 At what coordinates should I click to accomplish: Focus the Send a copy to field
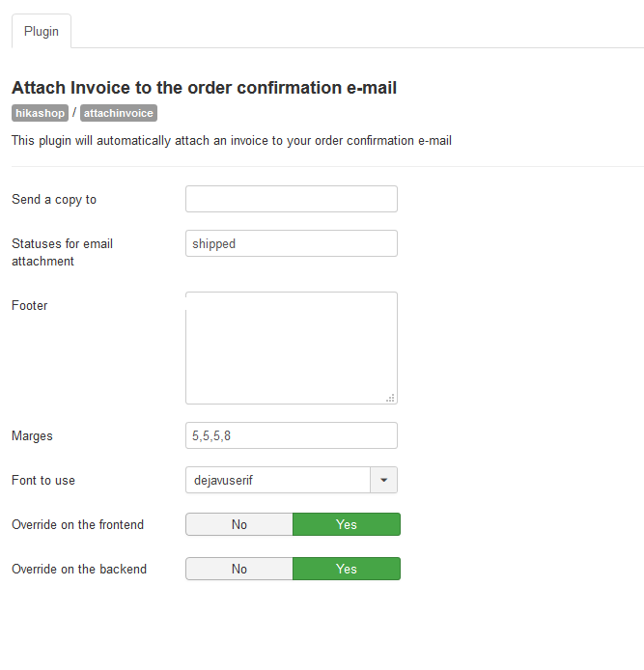pos(292,199)
